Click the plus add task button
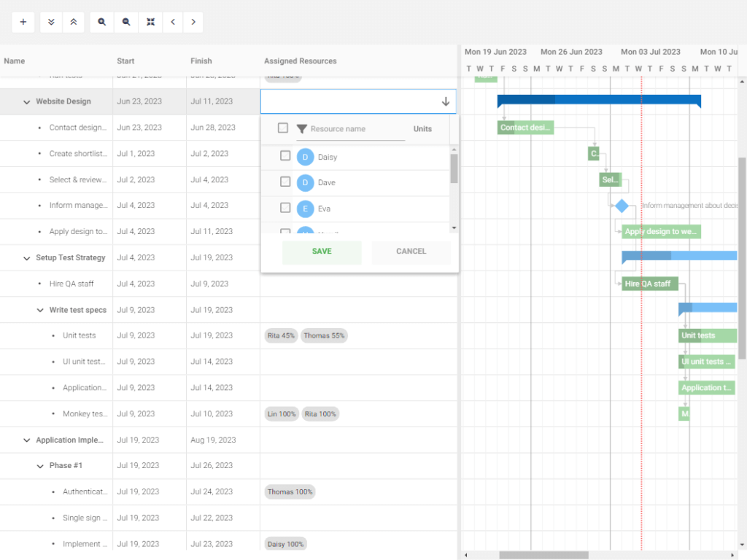 click(23, 22)
